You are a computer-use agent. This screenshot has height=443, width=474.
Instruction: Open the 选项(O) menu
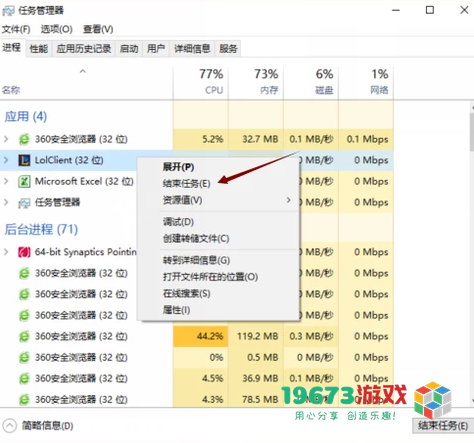[x=57, y=29]
